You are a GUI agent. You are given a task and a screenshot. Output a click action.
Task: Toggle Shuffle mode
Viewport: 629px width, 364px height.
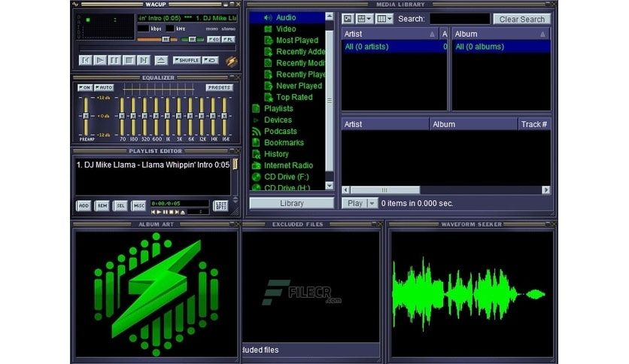point(187,60)
